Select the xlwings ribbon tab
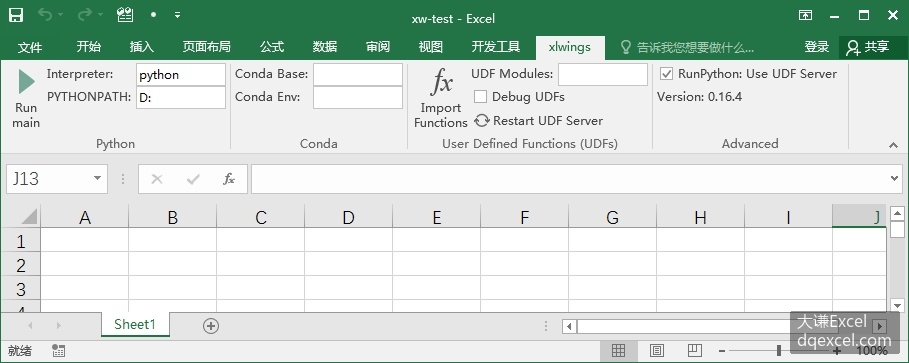The image size is (909, 363). tap(570, 47)
